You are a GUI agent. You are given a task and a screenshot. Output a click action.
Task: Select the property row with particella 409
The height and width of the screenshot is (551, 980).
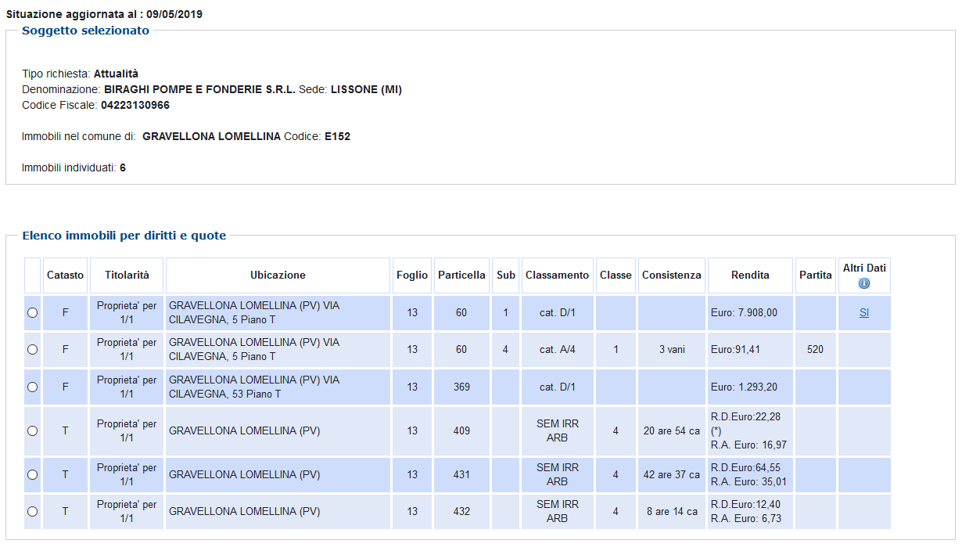click(x=32, y=430)
